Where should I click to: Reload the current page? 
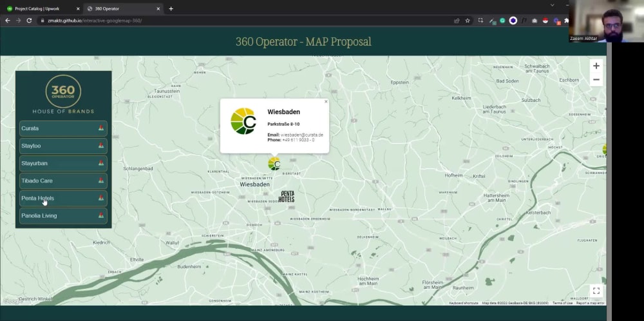tap(29, 21)
